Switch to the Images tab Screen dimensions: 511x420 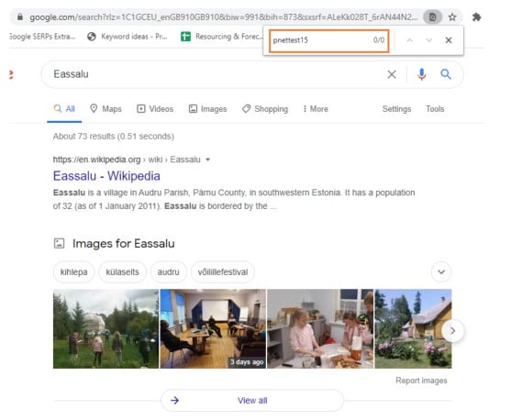pyautogui.click(x=207, y=109)
